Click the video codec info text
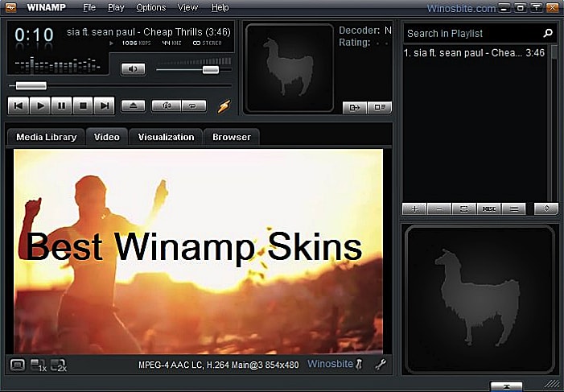Image resolution: width=564 pixels, height=392 pixels. click(x=218, y=365)
